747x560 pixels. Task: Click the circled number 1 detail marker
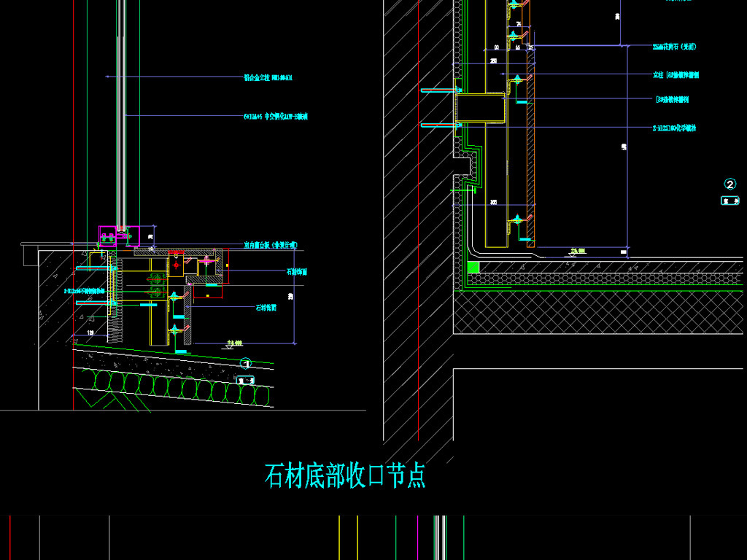[246, 363]
